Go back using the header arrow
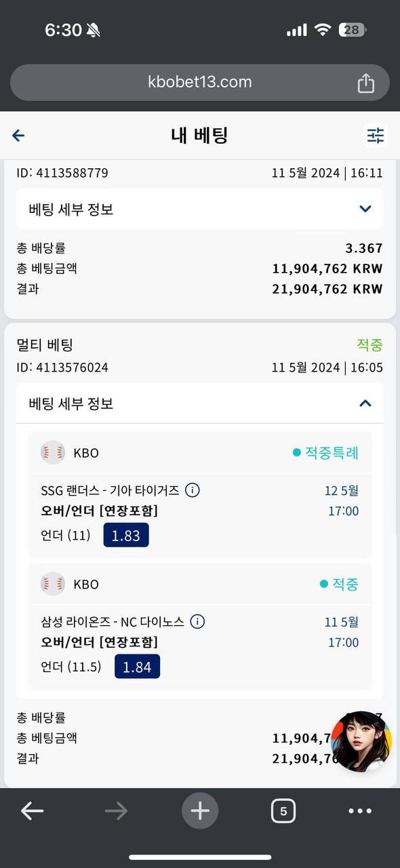This screenshot has width=400, height=868. tap(18, 136)
